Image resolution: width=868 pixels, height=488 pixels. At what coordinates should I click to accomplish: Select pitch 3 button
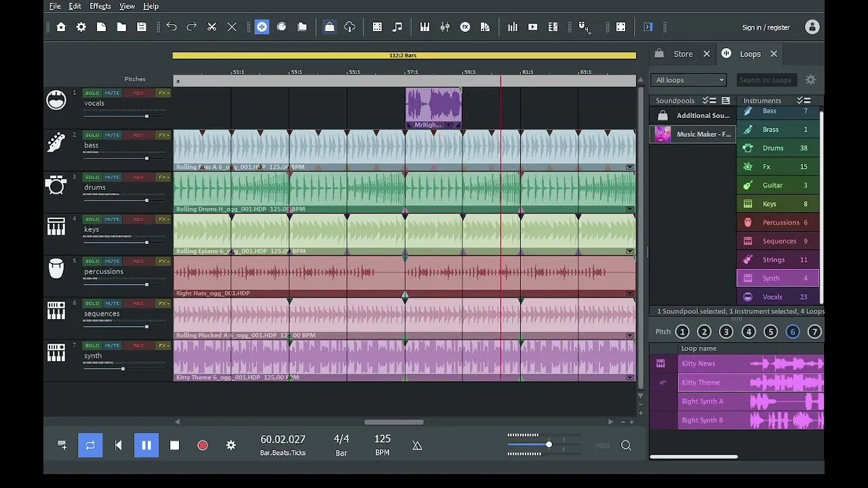point(726,331)
